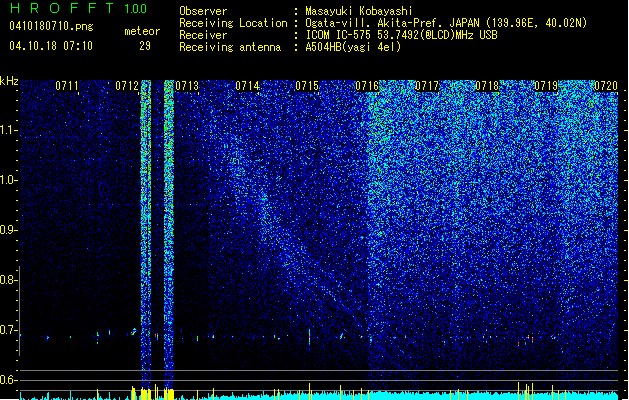Click the 1.0 kHz axis label
Image resolution: width=629 pixels, height=400 pixels.
click(8, 180)
